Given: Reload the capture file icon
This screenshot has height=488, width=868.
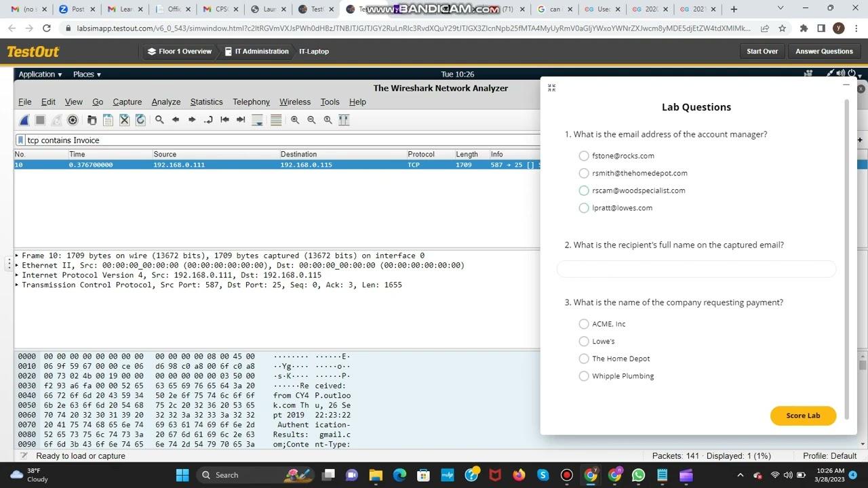Looking at the screenshot, I should point(140,120).
